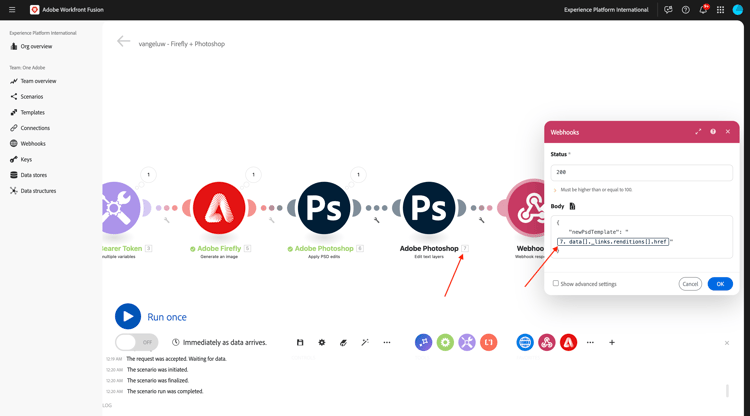Screen dimensions: 750x416
Task: Close the Webhooks dialog
Action: pos(728,131)
